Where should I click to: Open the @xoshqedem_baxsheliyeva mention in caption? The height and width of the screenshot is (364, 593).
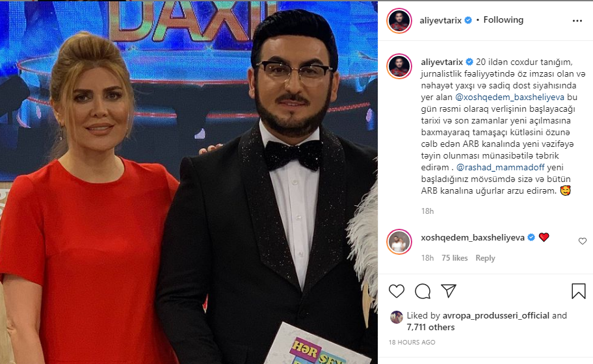point(509,97)
